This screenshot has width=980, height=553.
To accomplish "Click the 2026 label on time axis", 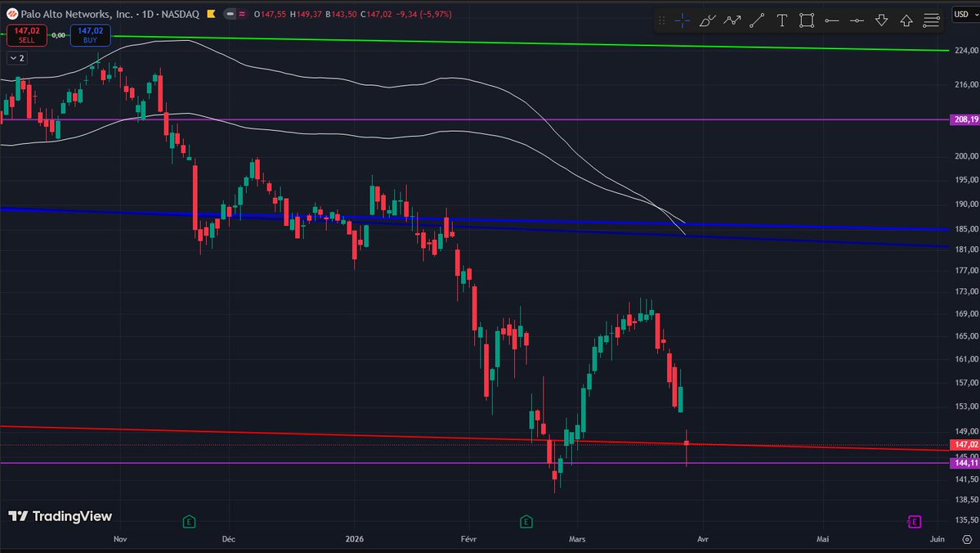I will pos(354,539).
